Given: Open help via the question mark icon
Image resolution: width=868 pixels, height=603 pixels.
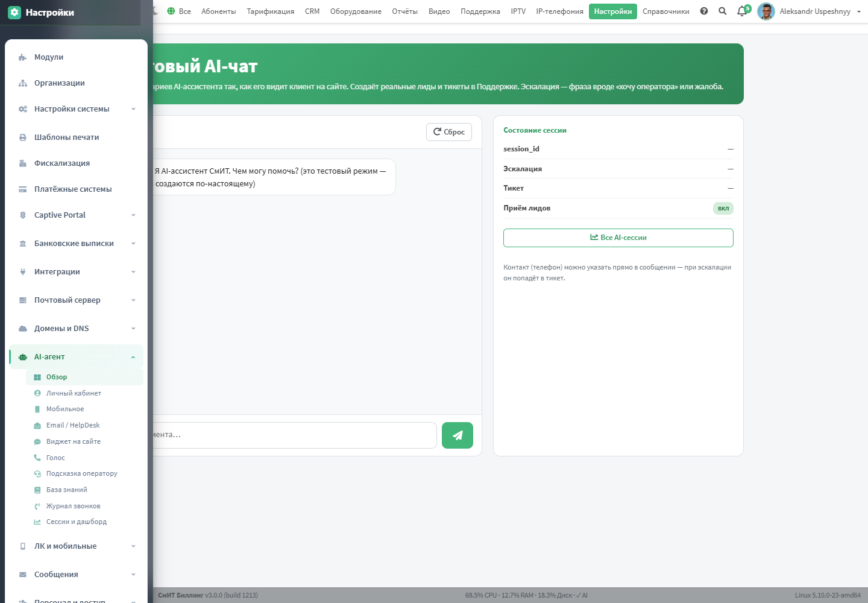Looking at the screenshot, I should 704,11.
